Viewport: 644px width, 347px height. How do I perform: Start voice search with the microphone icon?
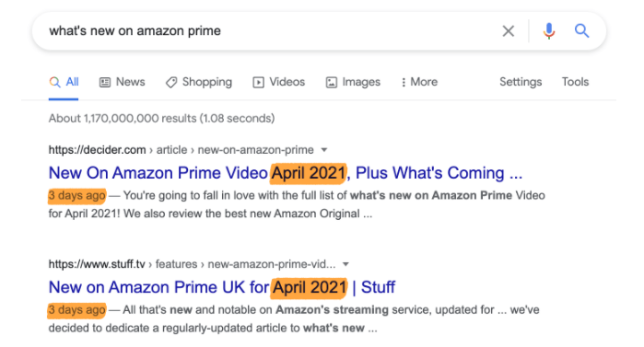click(549, 30)
